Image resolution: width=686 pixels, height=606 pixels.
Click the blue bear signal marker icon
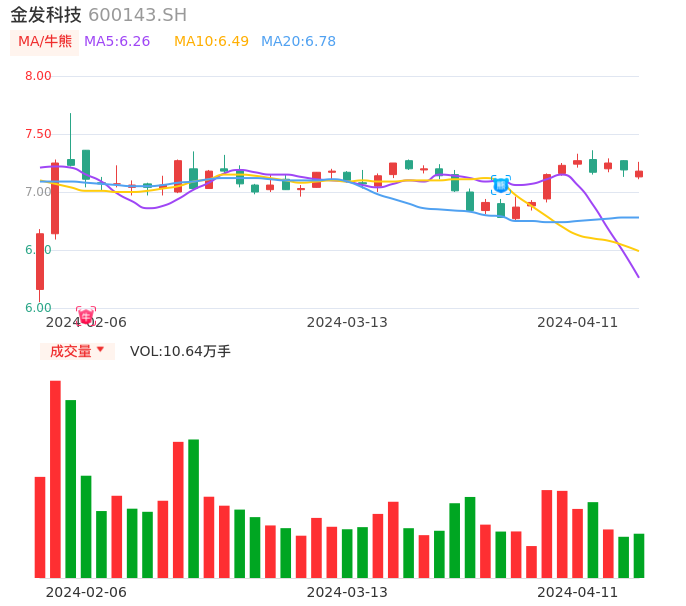tap(500, 186)
